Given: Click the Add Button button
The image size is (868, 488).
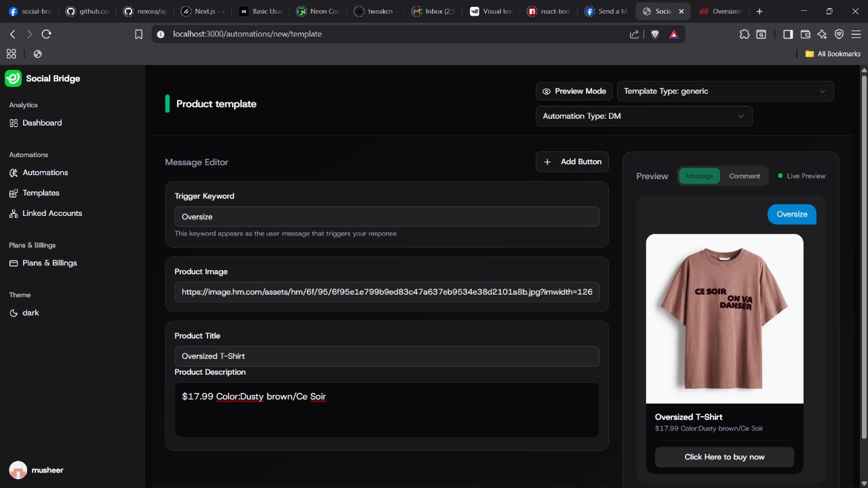Looking at the screenshot, I should (572, 162).
